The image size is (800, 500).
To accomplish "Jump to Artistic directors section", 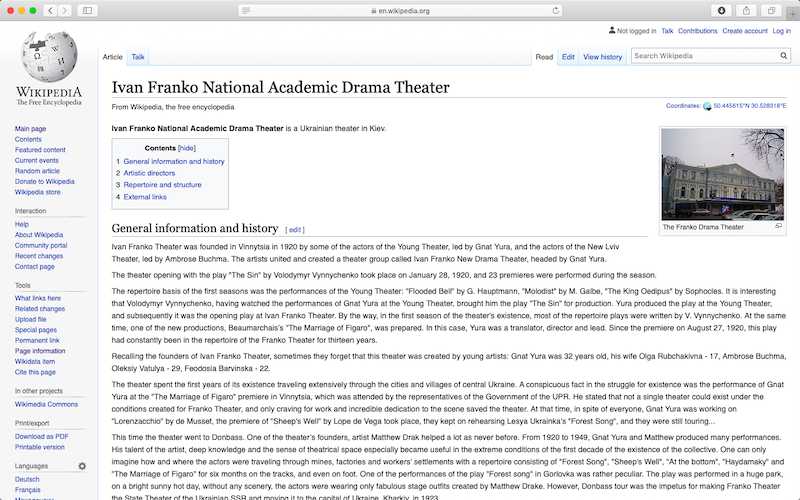I will [x=149, y=173].
